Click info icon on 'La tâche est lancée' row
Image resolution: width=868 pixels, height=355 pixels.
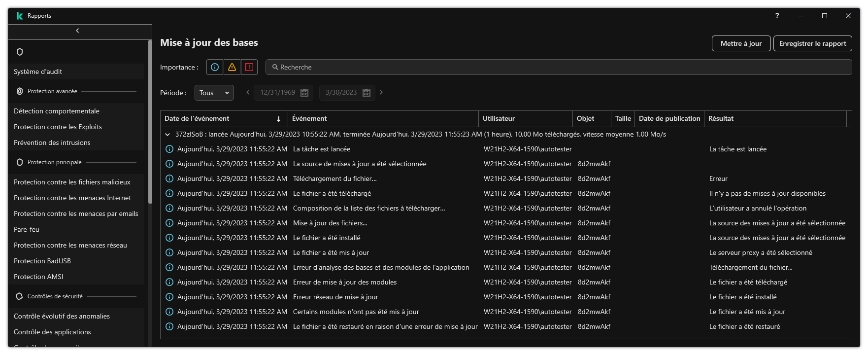(169, 149)
